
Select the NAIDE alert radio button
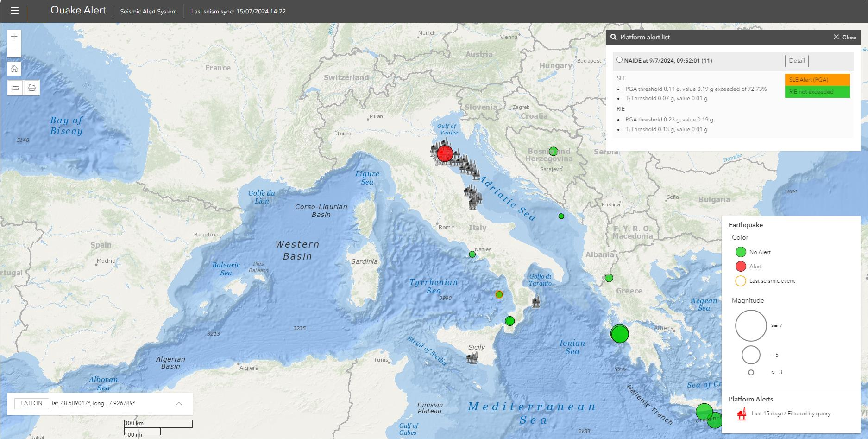[x=620, y=59]
